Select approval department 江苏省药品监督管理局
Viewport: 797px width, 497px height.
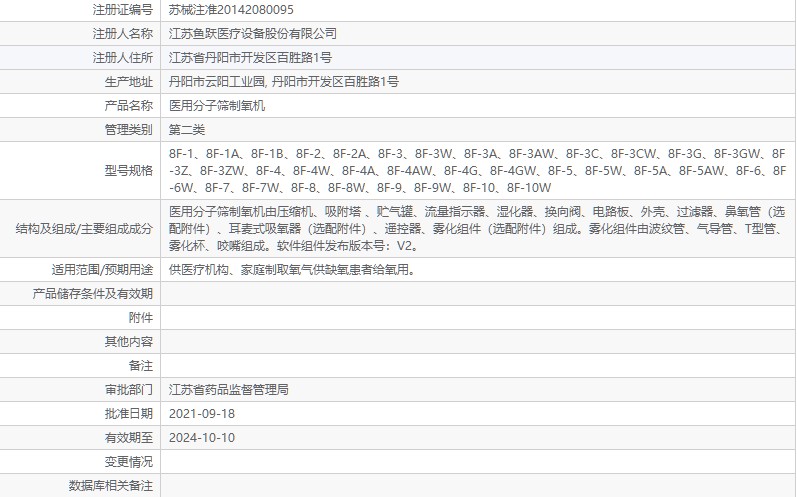pyautogui.click(x=229, y=389)
